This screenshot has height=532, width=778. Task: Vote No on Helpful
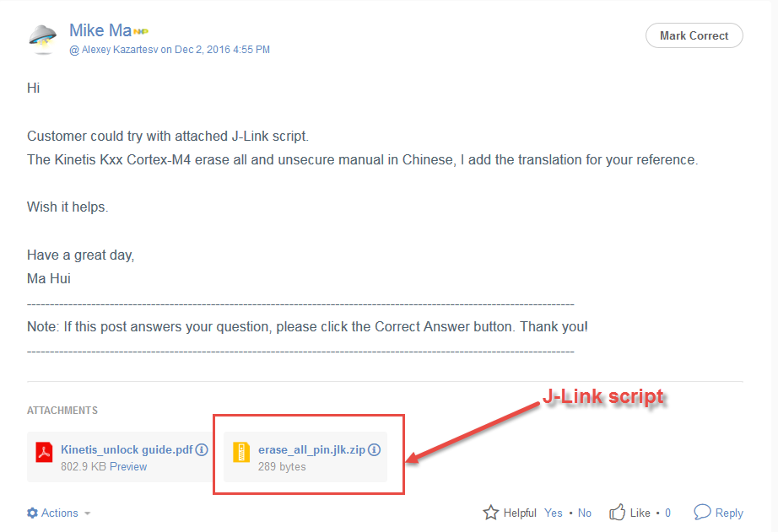pyautogui.click(x=585, y=513)
